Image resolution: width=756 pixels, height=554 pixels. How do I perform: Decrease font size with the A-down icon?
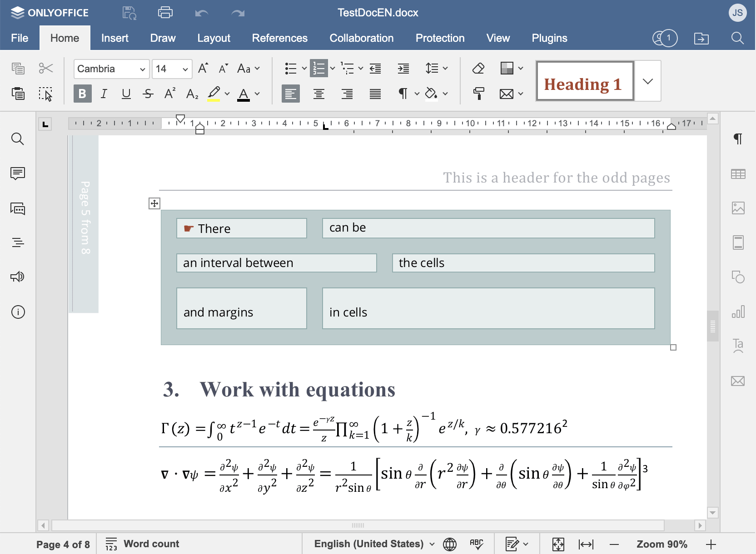(x=223, y=69)
